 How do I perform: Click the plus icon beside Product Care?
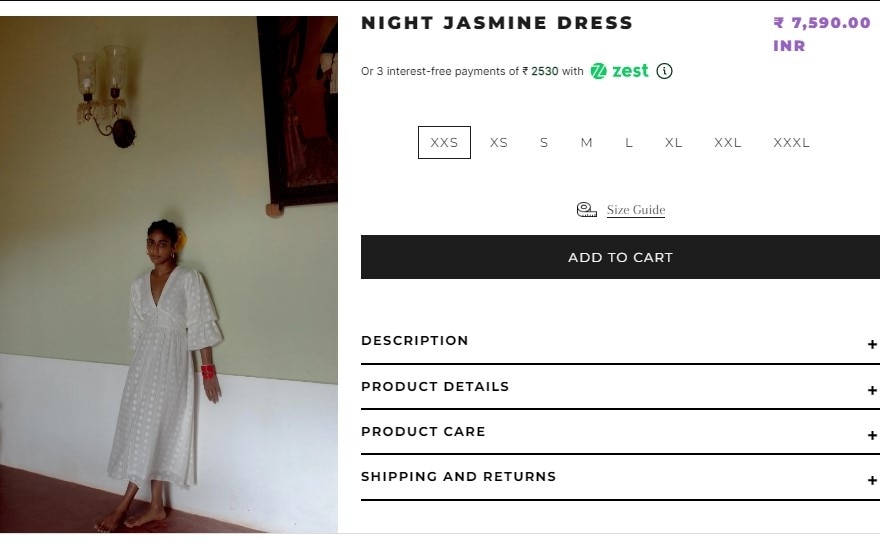point(872,435)
